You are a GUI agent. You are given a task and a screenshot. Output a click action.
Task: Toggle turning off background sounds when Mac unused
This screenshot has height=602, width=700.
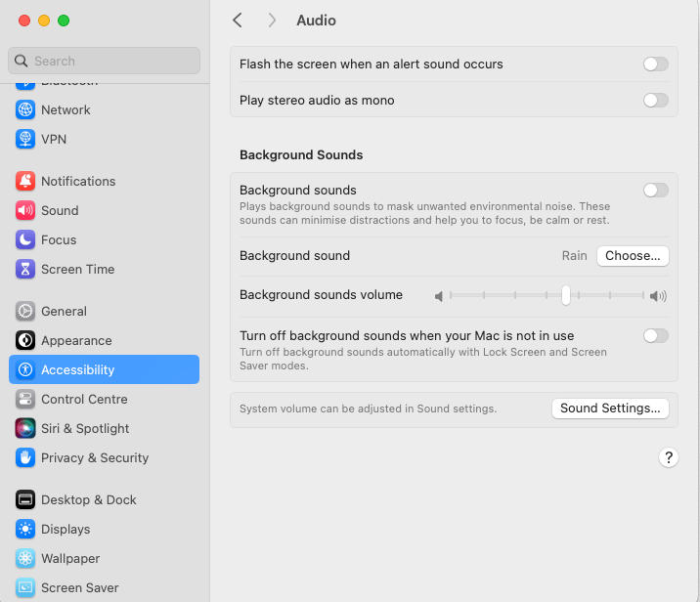(x=655, y=336)
